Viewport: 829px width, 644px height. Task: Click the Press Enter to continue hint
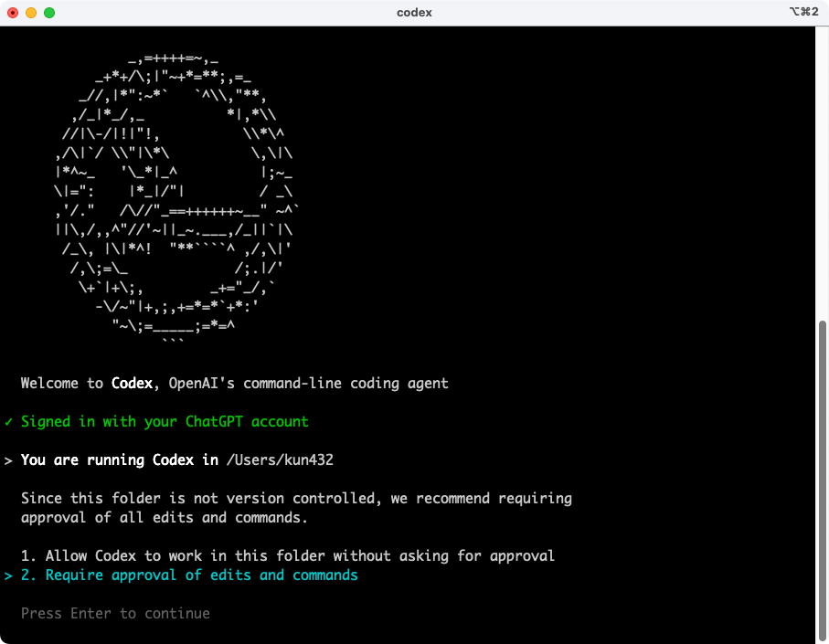coord(115,613)
